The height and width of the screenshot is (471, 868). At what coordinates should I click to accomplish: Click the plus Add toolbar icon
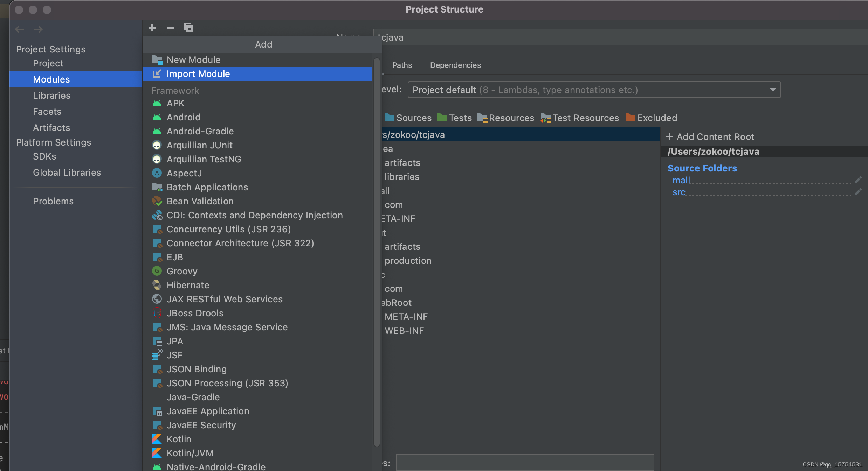coord(152,28)
